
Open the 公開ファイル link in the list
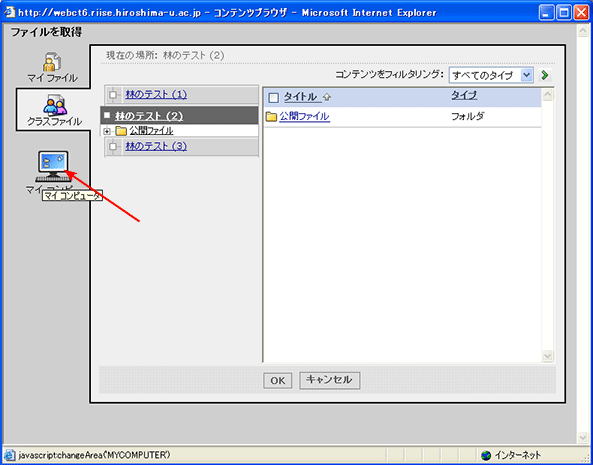(304, 117)
